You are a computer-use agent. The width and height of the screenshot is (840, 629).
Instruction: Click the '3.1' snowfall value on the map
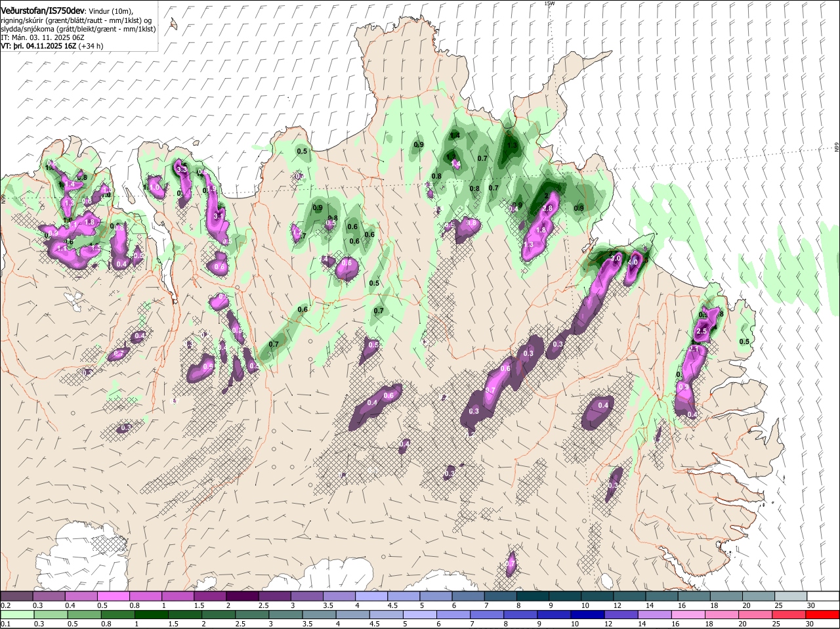click(x=219, y=215)
